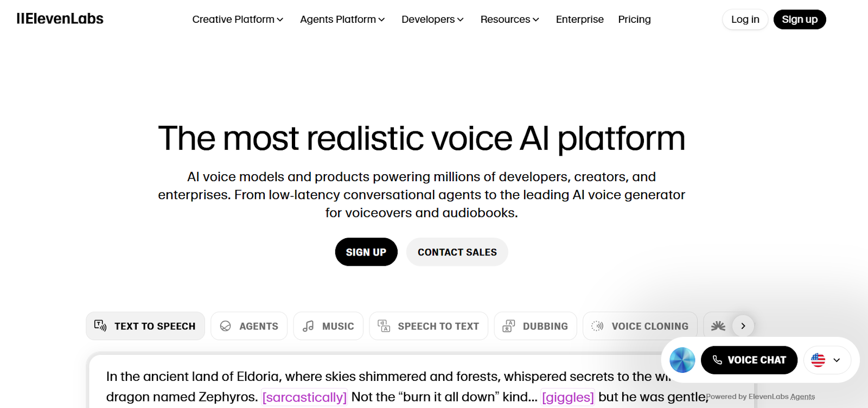Select the Music note icon
The width and height of the screenshot is (868, 408).
pyautogui.click(x=308, y=326)
